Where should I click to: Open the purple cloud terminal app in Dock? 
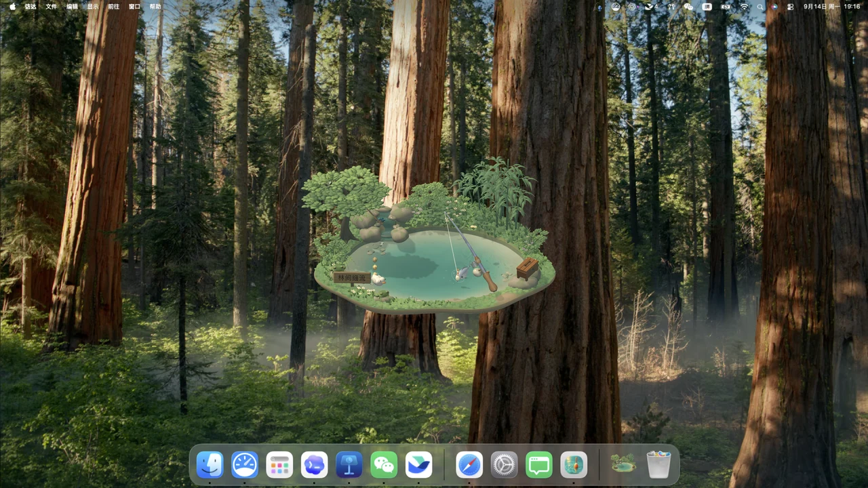pos(314,465)
